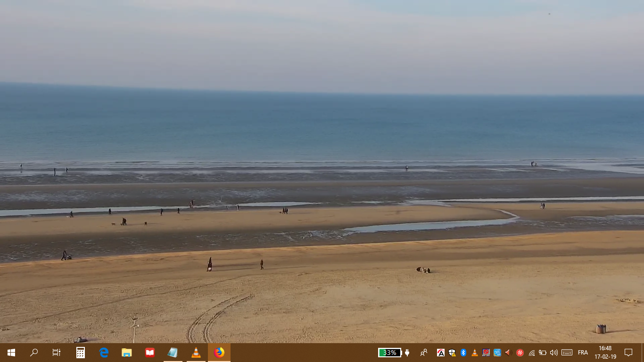
Task: Launch the Calculator from the taskbar
Action: pyautogui.click(x=81, y=353)
